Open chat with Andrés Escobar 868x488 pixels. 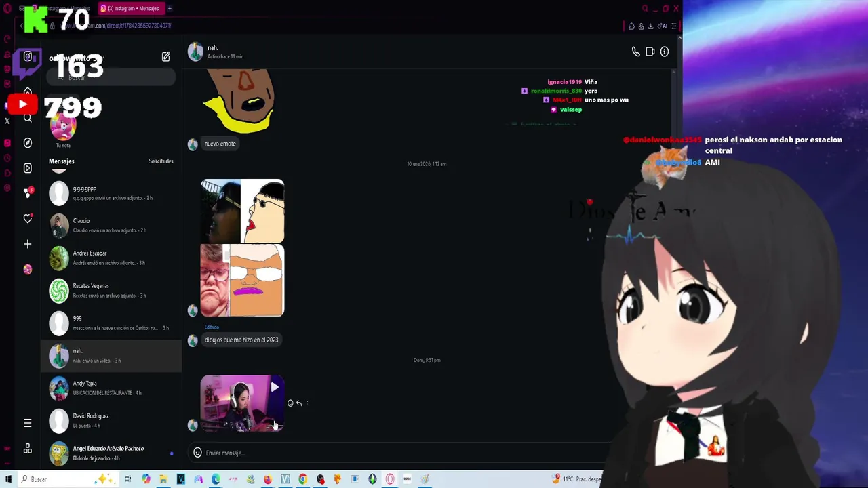(x=112, y=258)
